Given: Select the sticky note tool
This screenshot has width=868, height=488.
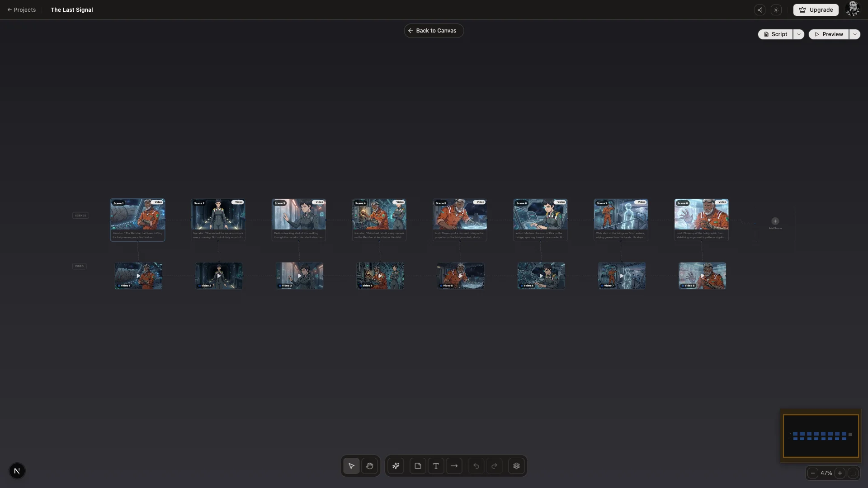Looking at the screenshot, I should 418,466.
